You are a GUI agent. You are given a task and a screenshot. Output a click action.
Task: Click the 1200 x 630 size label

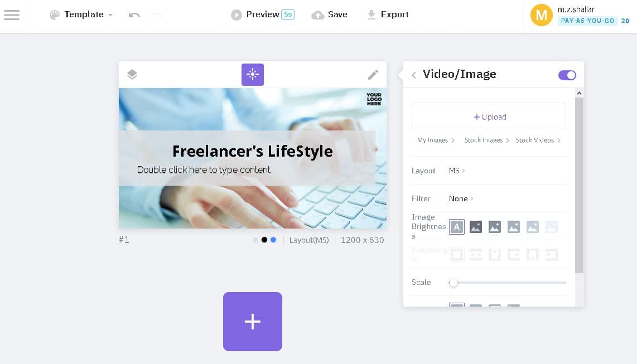pos(363,240)
